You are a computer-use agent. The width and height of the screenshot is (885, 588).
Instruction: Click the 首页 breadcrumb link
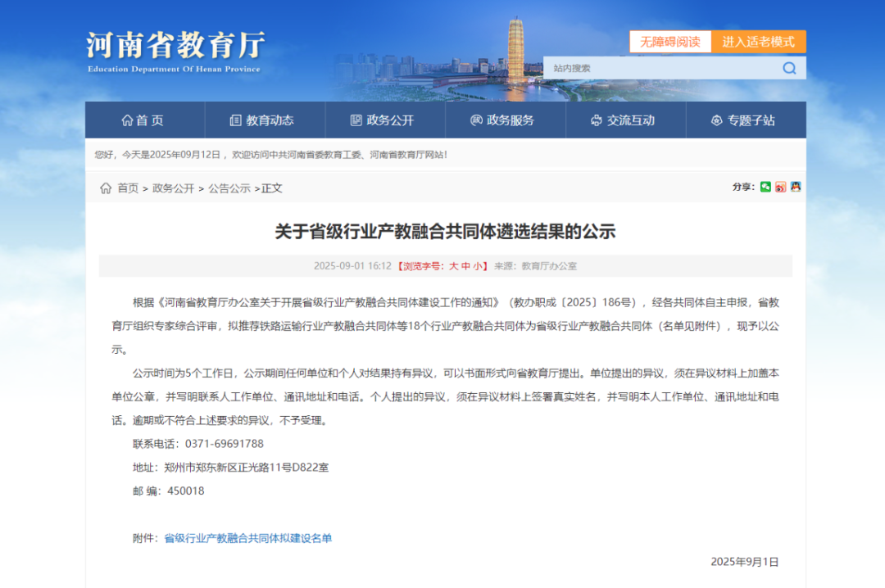click(x=128, y=188)
